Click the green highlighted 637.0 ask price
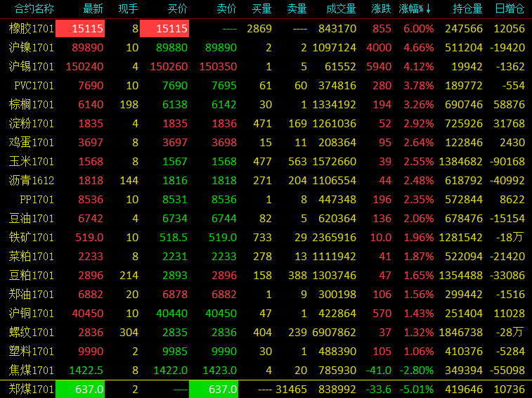532x398 pixels. point(214,389)
